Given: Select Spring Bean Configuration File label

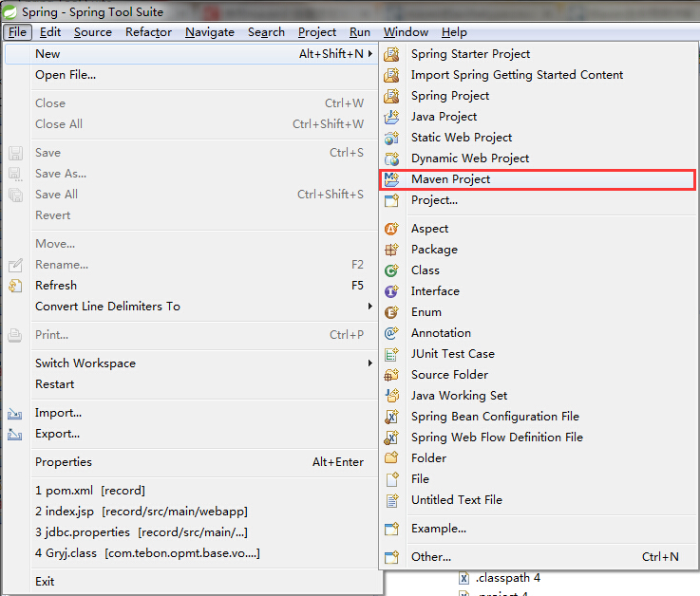Looking at the screenshot, I should click(495, 417).
